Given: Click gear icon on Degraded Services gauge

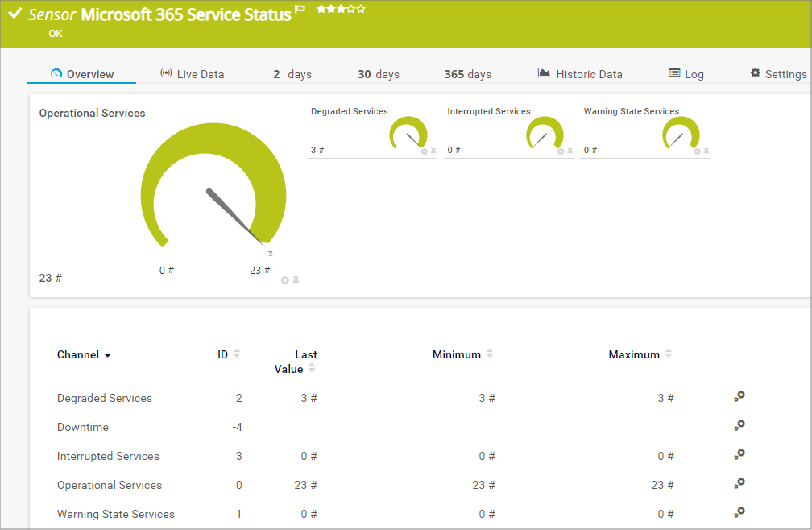Looking at the screenshot, I should click(x=424, y=151).
